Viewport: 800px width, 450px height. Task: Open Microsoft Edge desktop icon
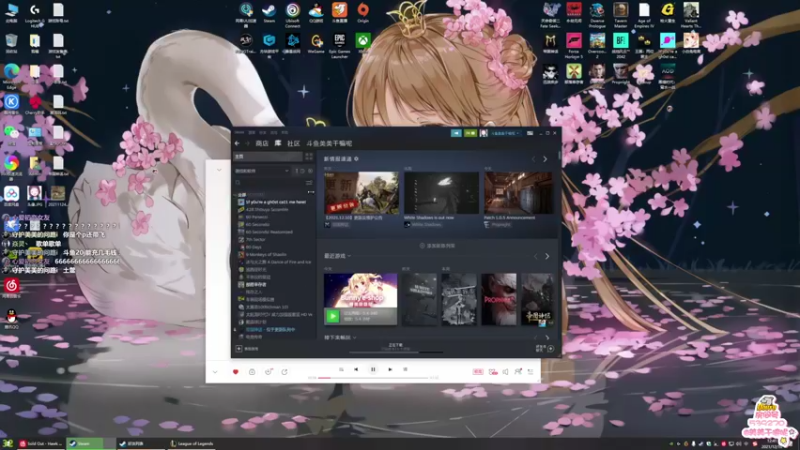(11, 77)
